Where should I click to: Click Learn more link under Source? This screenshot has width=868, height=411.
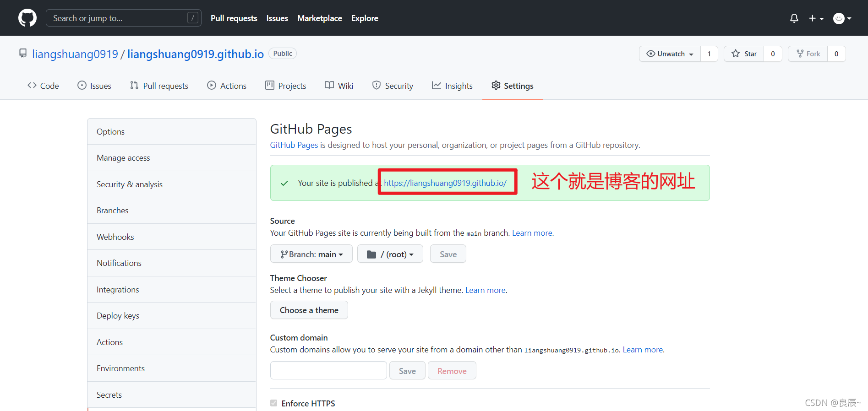532,233
